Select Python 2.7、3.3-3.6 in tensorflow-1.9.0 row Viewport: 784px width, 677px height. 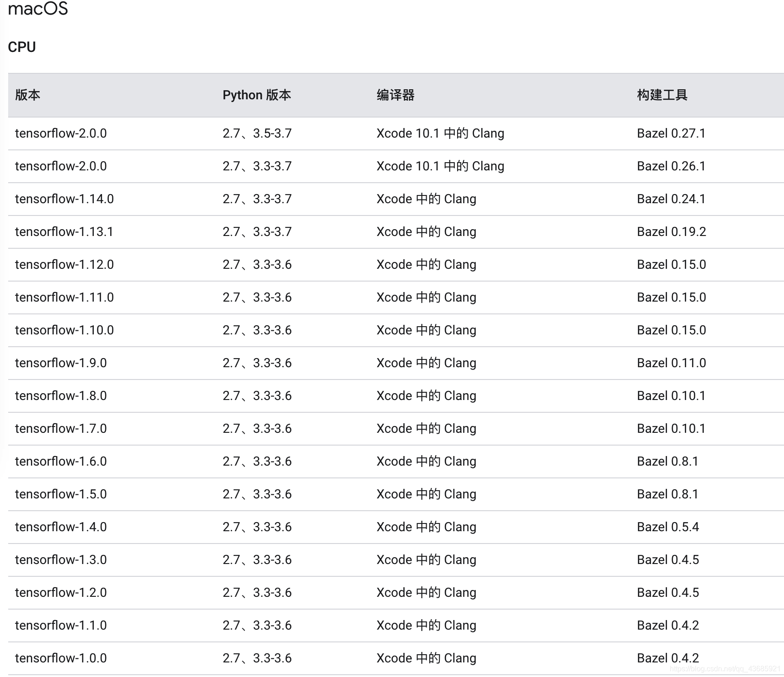(257, 363)
